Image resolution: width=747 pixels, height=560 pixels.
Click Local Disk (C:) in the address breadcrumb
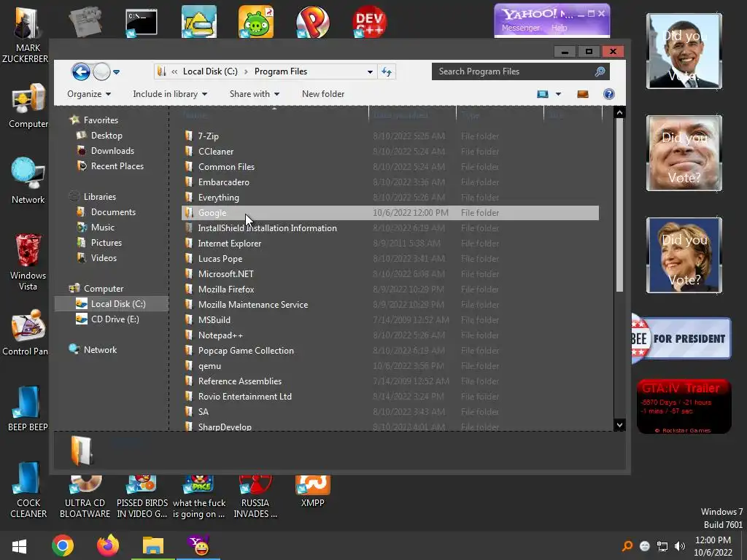(x=210, y=71)
